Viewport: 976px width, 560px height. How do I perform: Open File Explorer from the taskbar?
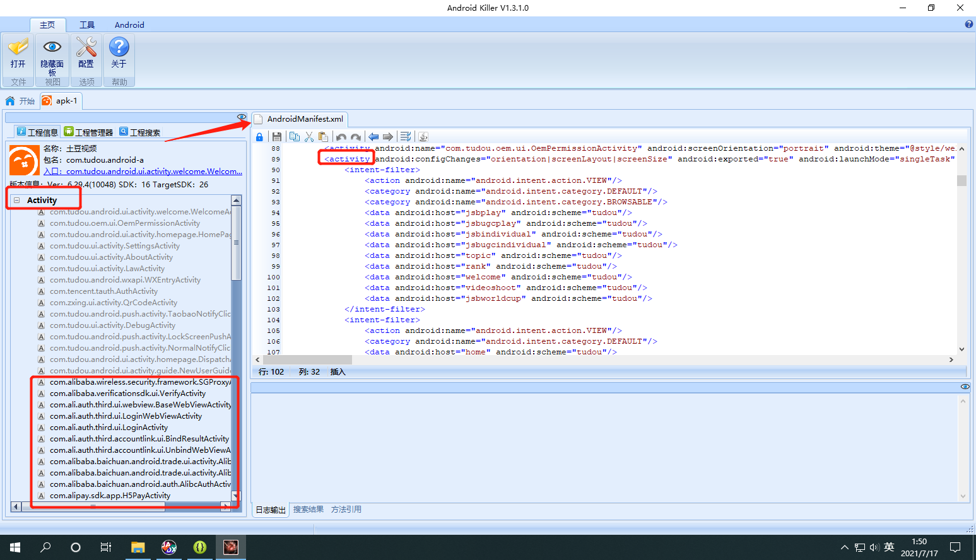click(138, 547)
